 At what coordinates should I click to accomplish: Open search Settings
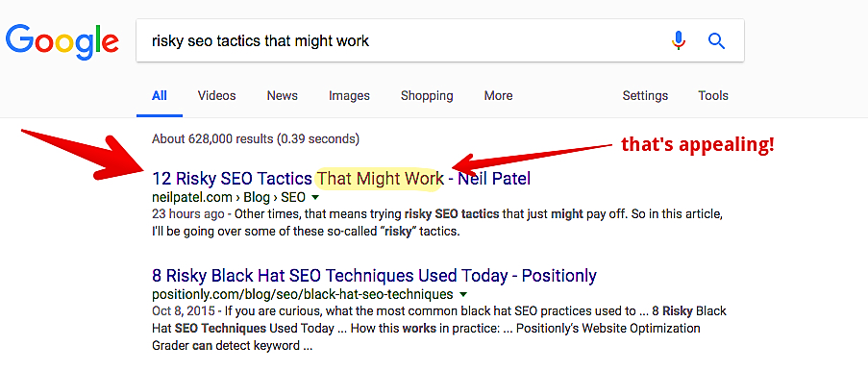pos(645,96)
